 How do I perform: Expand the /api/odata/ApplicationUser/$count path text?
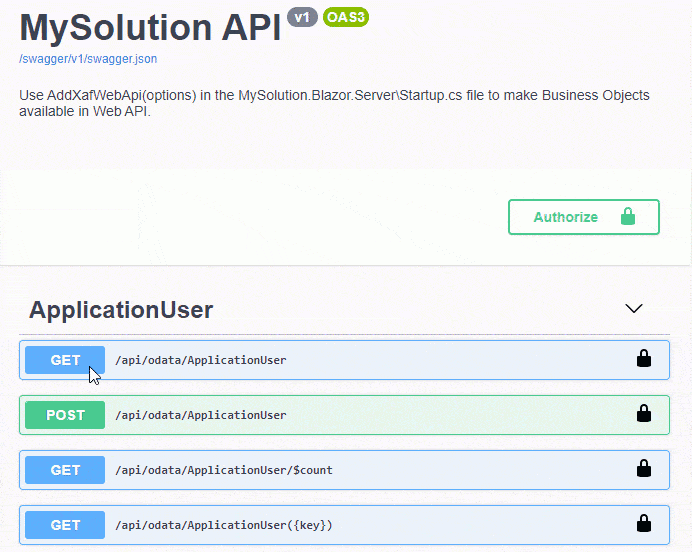coord(224,470)
